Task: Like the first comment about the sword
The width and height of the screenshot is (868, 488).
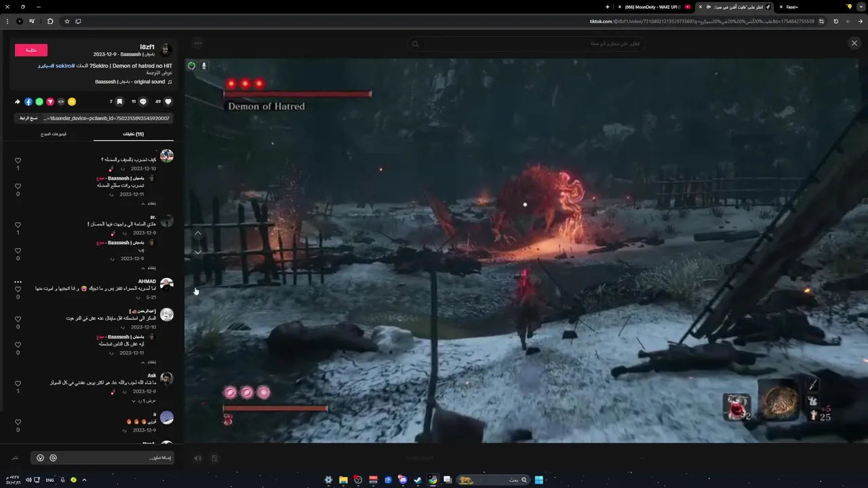Action: tap(18, 161)
